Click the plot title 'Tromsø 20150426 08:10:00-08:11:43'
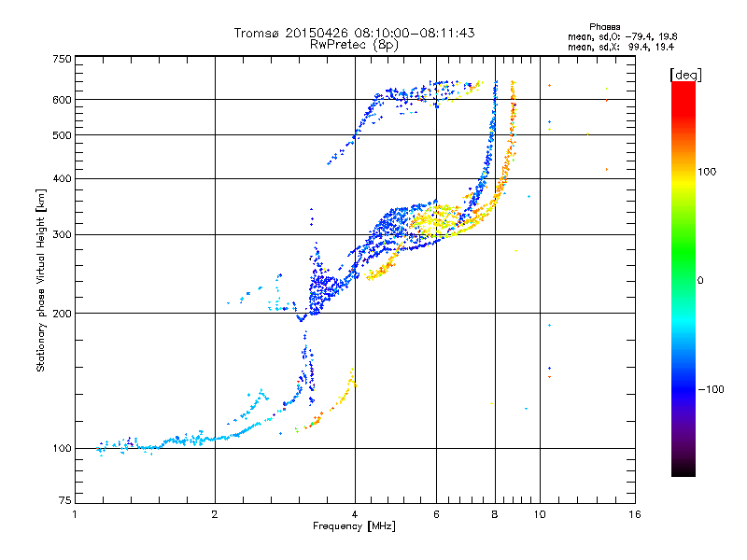Image resolution: width=747 pixels, height=560 pixels. tap(354, 33)
